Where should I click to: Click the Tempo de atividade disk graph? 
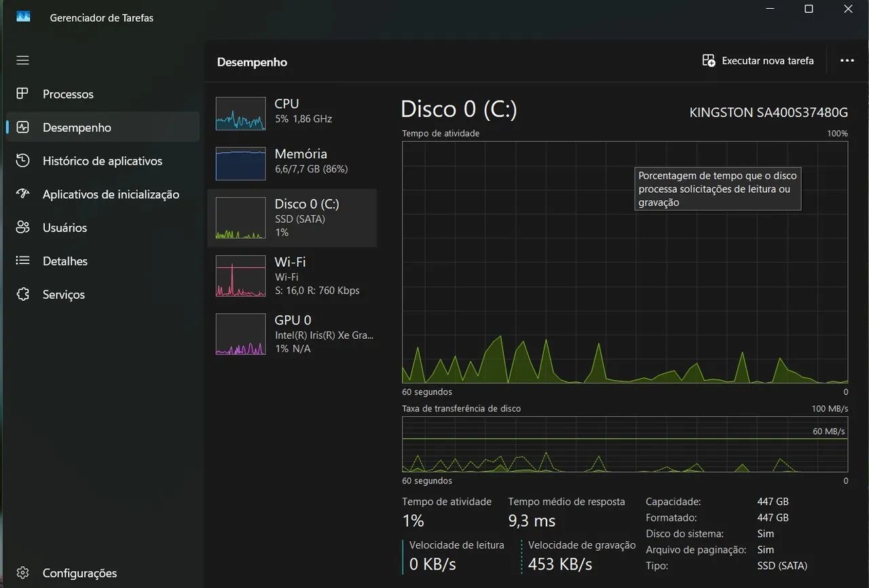(625, 262)
